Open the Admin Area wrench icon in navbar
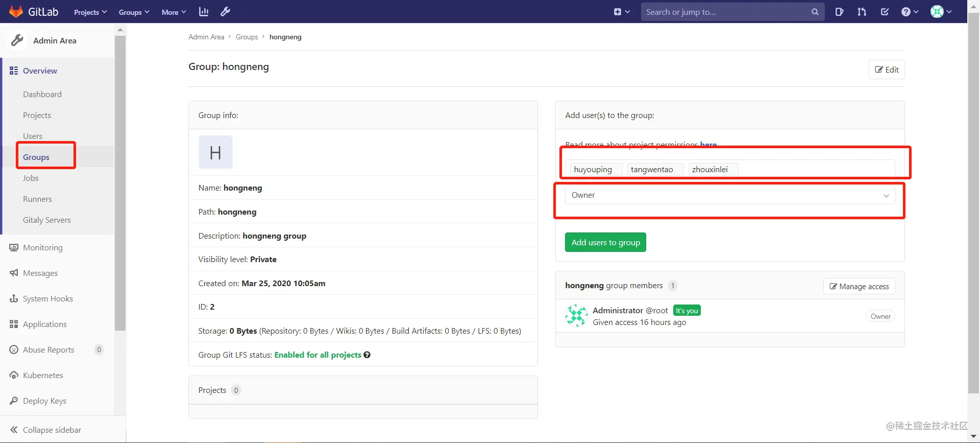Viewport: 980px width, 443px height. 225,11
